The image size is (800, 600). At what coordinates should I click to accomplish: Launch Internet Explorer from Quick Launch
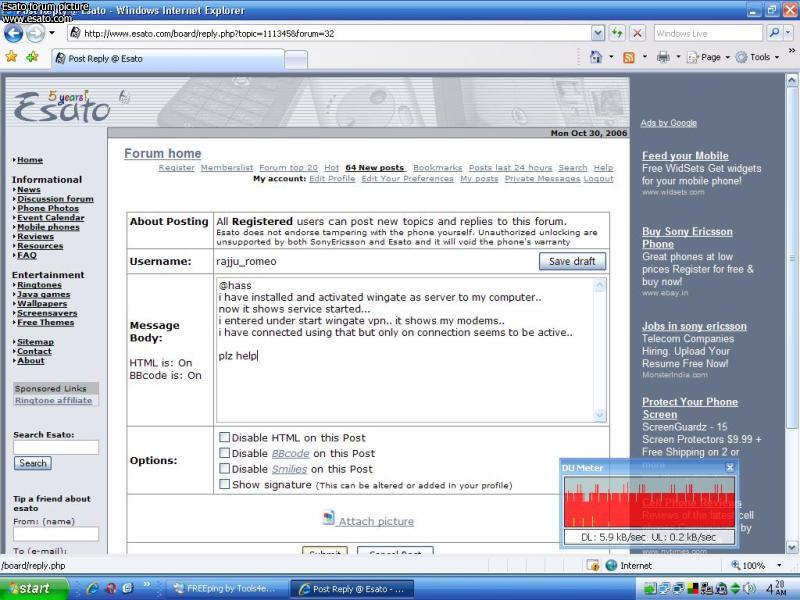(x=92, y=589)
